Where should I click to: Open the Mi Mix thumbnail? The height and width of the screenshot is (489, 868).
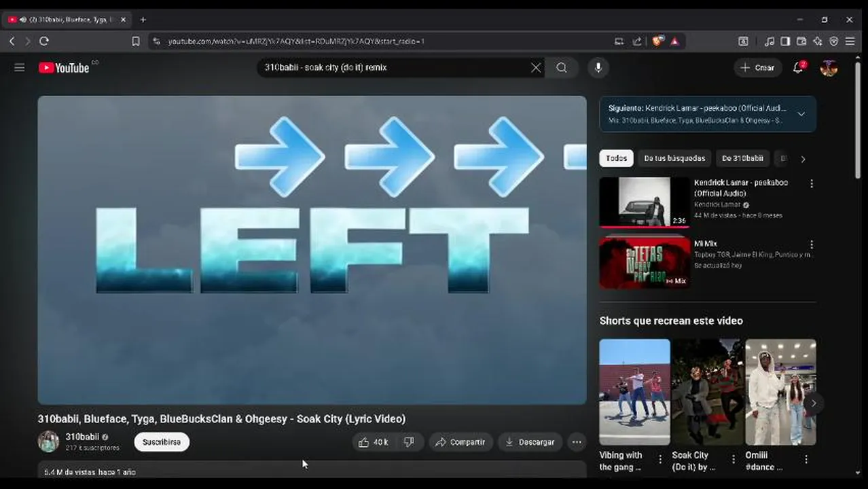click(645, 263)
